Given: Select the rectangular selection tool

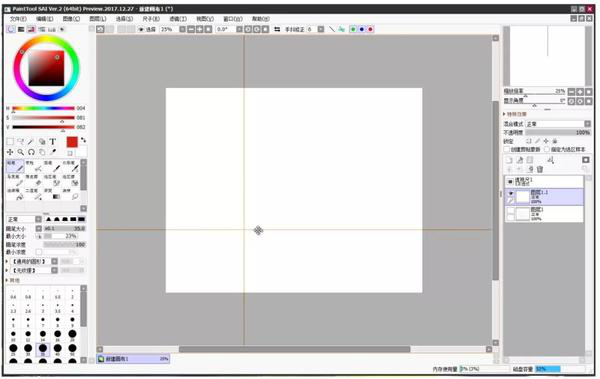Looking at the screenshot, I should [10, 142].
